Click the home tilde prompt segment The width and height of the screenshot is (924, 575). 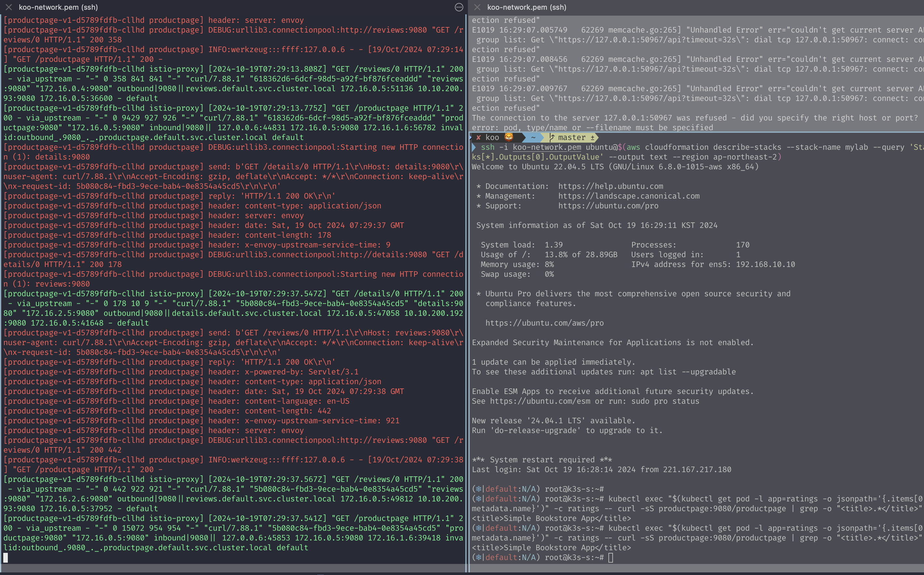(533, 137)
